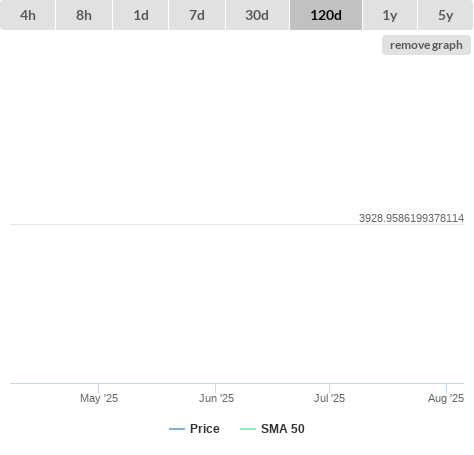Click the Jul '25 axis label
Screen dimensions: 474x455
click(x=329, y=398)
